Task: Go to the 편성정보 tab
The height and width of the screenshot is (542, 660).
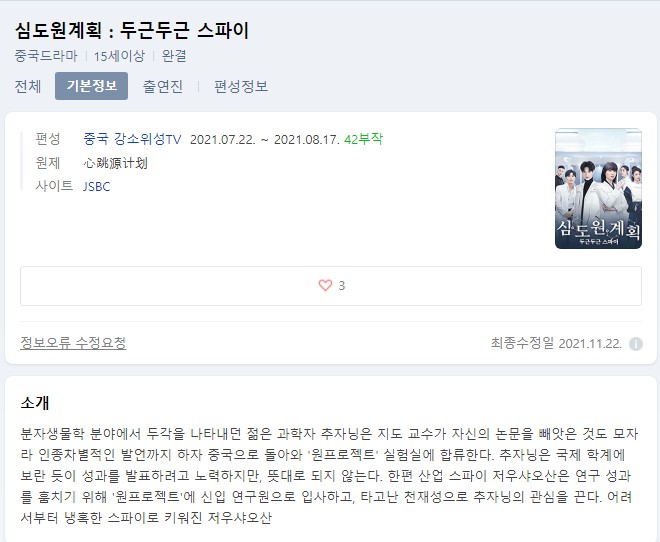Action: click(241, 86)
